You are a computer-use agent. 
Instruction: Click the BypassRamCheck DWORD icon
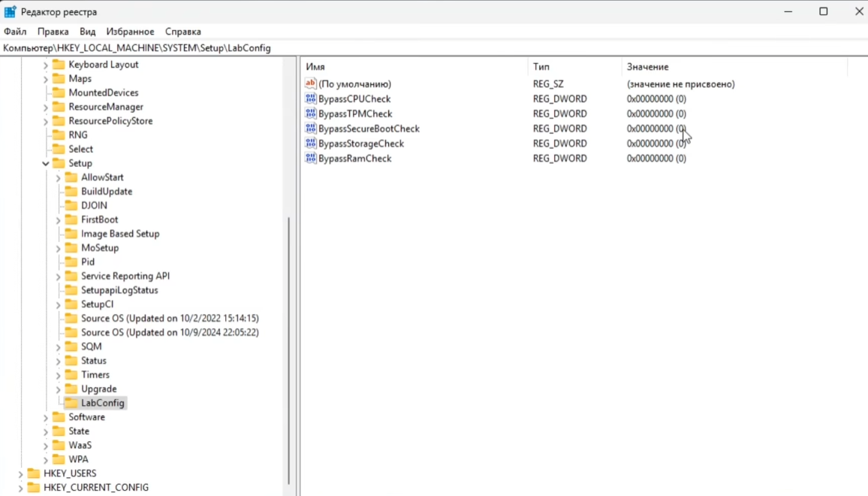coord(311,159)
